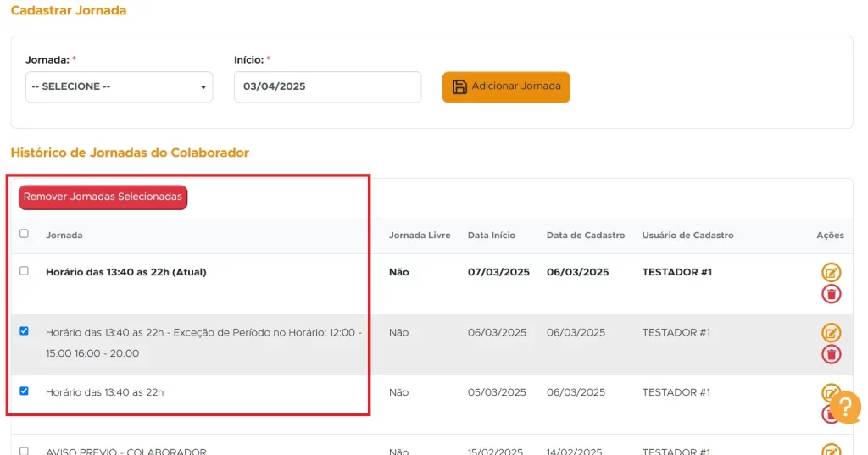Click the Jornada column header
868x455 pixels.
click(64, 235)
